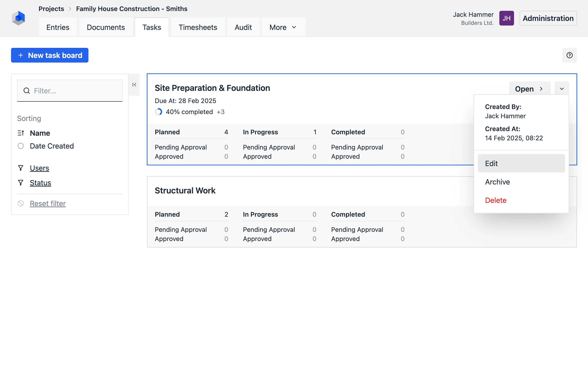Create a New task board

[x=50, y=55]
